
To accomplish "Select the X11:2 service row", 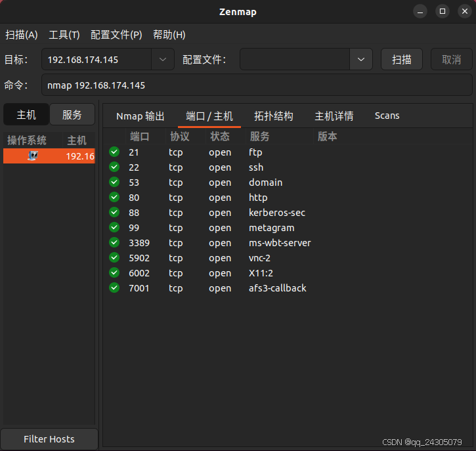I will [288, 272].
